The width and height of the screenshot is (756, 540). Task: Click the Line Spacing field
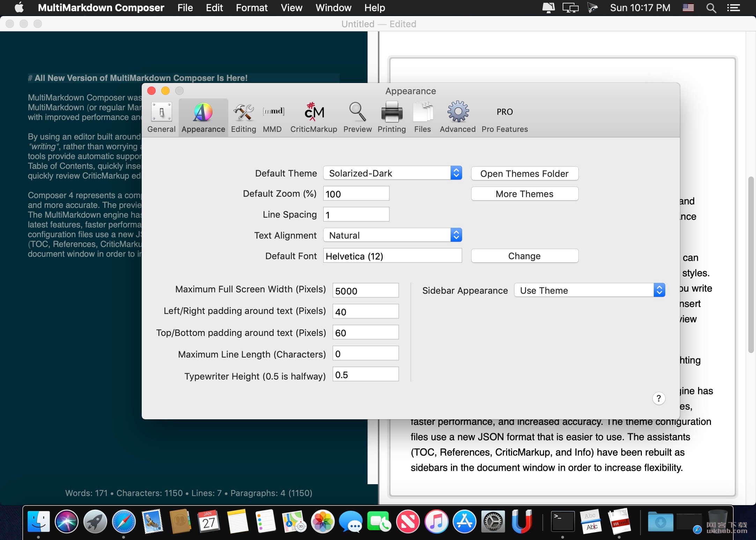(356, 215)
